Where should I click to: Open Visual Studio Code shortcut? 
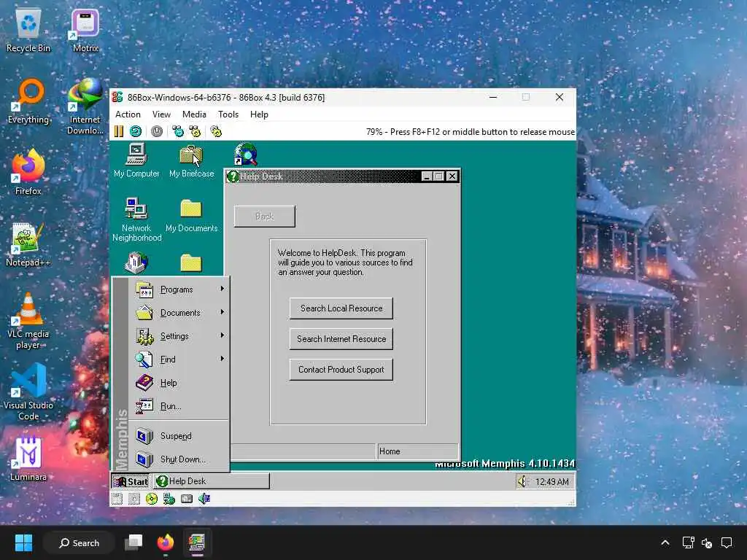[x=28, y=392]
